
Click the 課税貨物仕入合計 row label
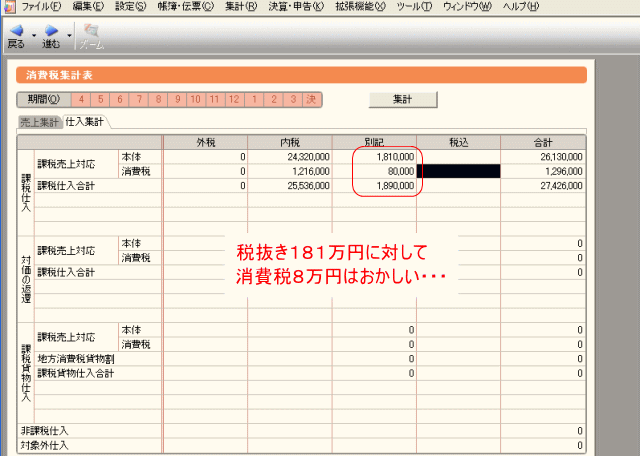76,374
